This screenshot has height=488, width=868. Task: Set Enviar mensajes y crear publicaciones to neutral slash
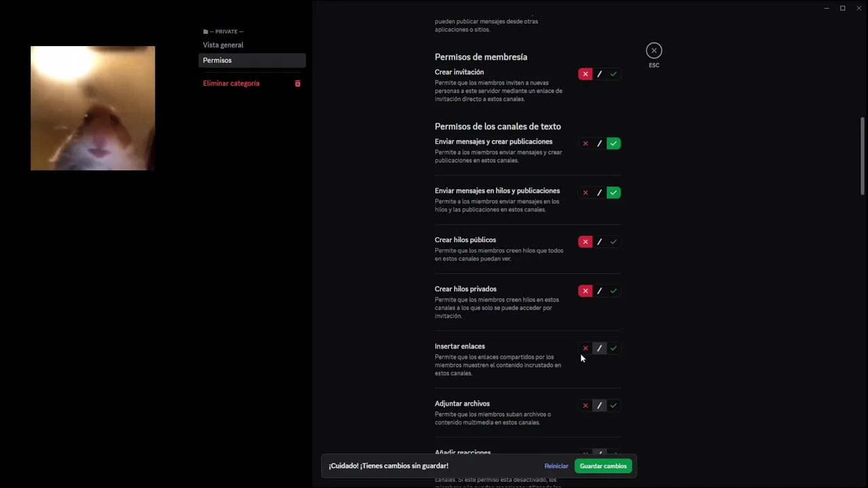(x=599, y=144)
